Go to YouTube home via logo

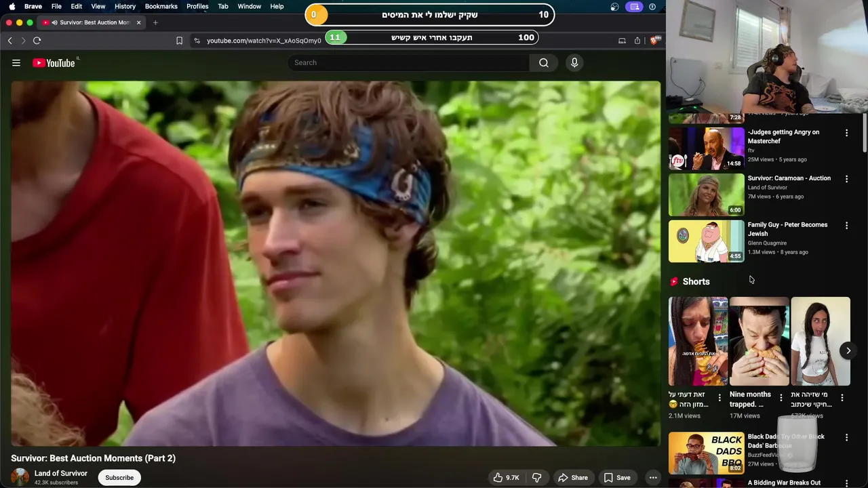click(x=54, y=63)
